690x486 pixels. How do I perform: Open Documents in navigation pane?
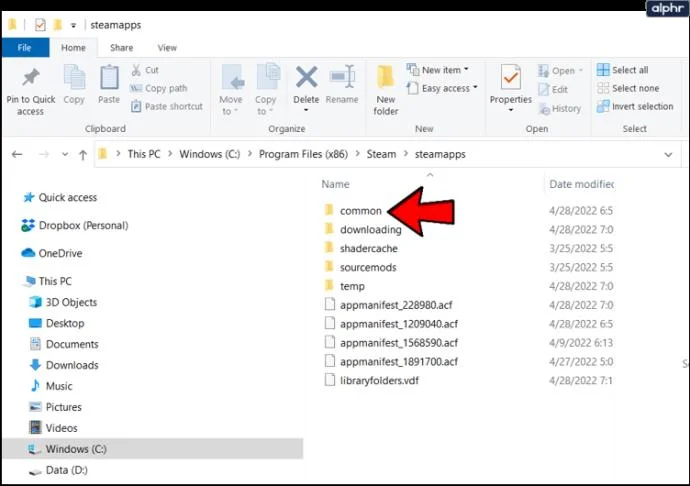[x=72, y=344]
